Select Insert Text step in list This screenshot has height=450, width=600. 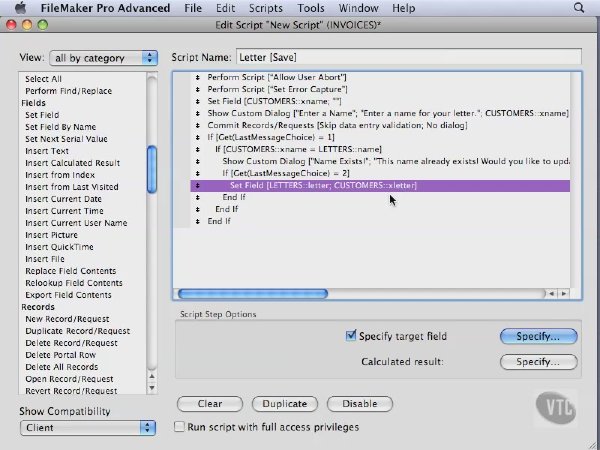tap(47, 151)
